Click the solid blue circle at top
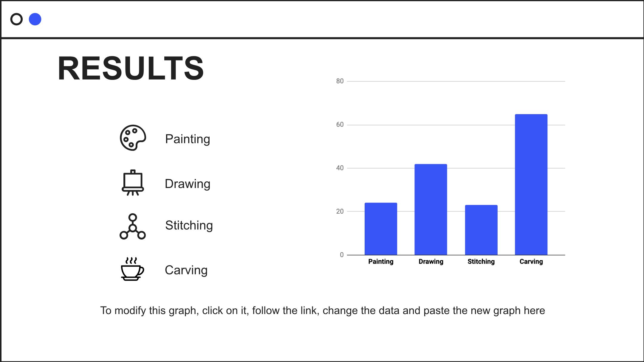The image size is (644, 362). point(35,19)
